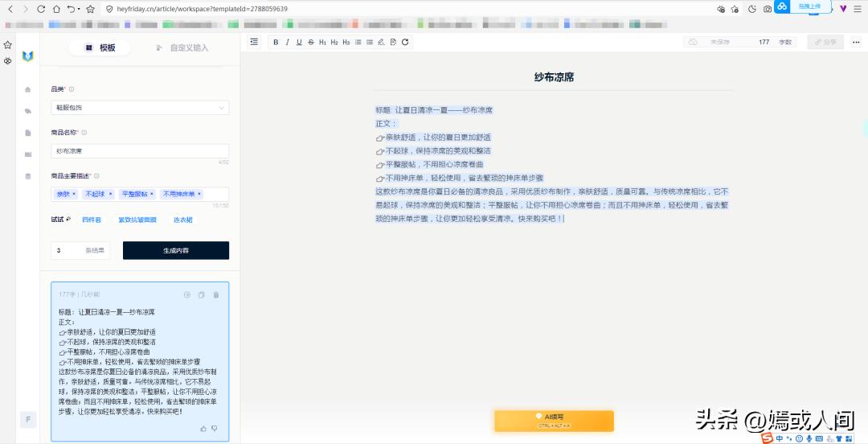
Task: Click the browser address bar URL
Action: [202, 9]
